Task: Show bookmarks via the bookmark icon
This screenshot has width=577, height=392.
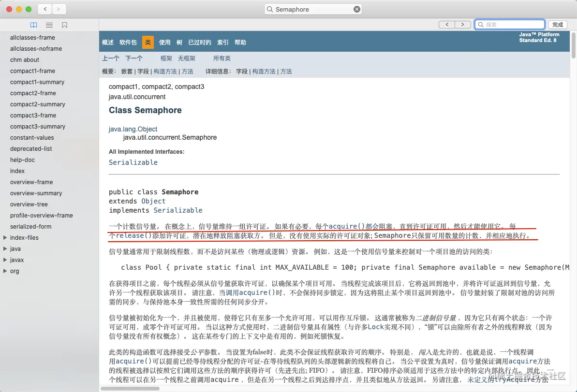Action: point(65,25)
